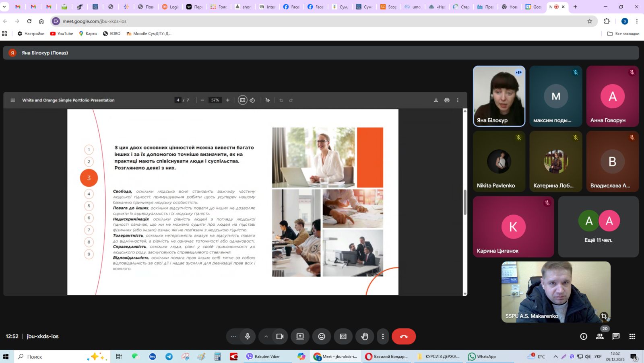The image size is (644, 363).
Task: Send an emoji reaction
Action: [322, 336]
